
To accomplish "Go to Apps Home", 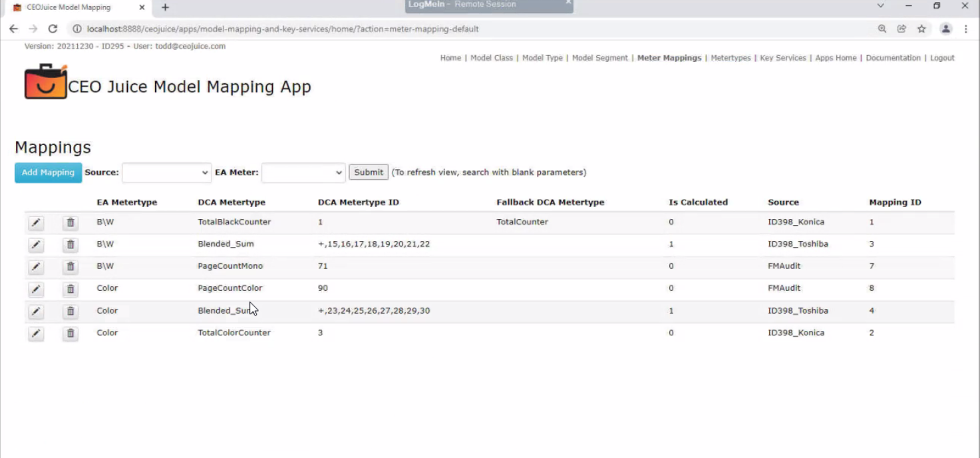I will pos(836,58).
